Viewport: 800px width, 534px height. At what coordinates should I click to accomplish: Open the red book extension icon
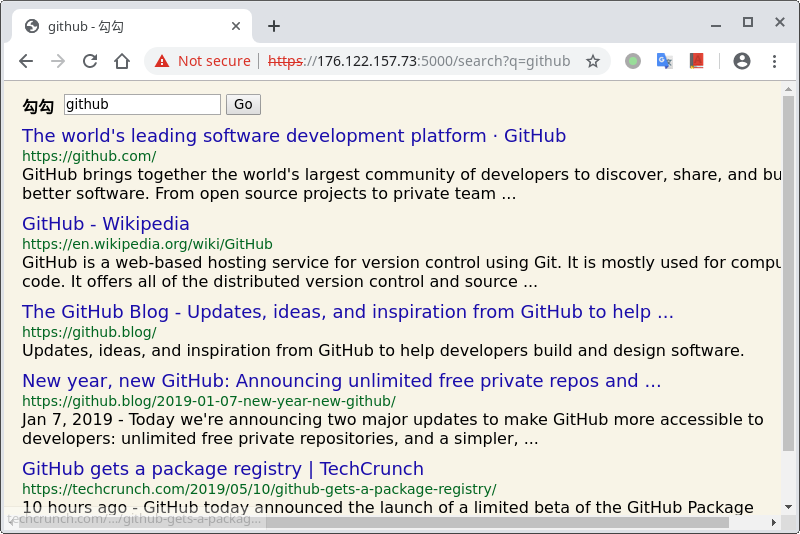click(696, 61)
